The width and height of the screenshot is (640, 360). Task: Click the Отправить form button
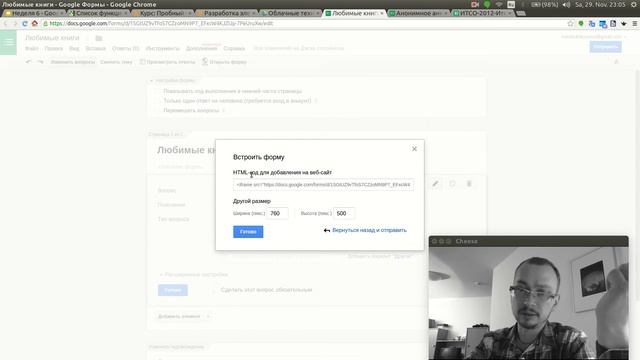coord(605,47)
